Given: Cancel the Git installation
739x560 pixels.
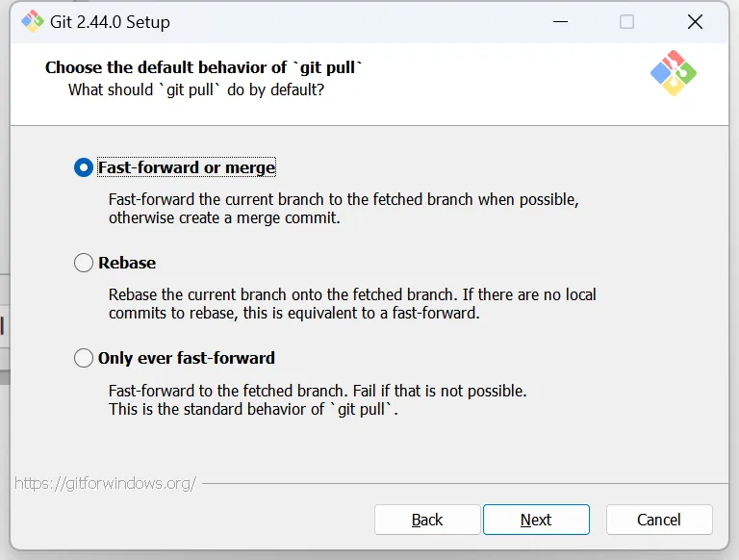Looking at the screenshot, I should point(659,520).
